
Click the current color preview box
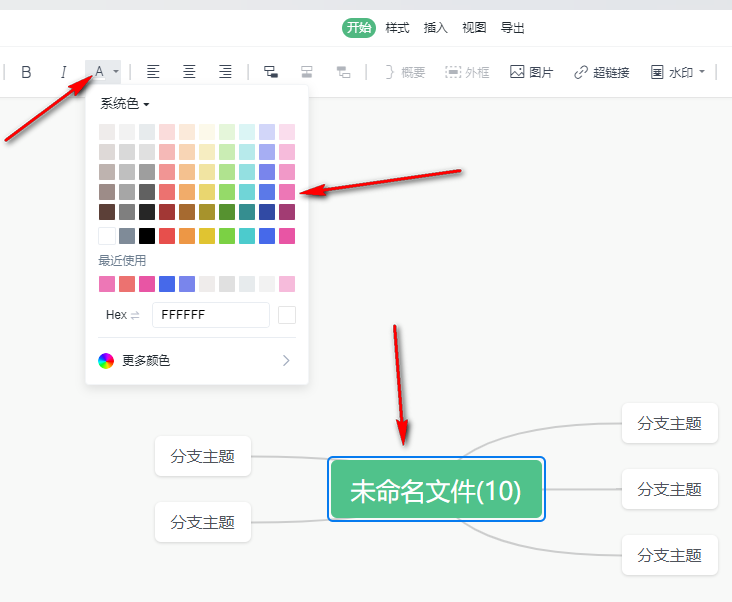(x=287, y=315)
